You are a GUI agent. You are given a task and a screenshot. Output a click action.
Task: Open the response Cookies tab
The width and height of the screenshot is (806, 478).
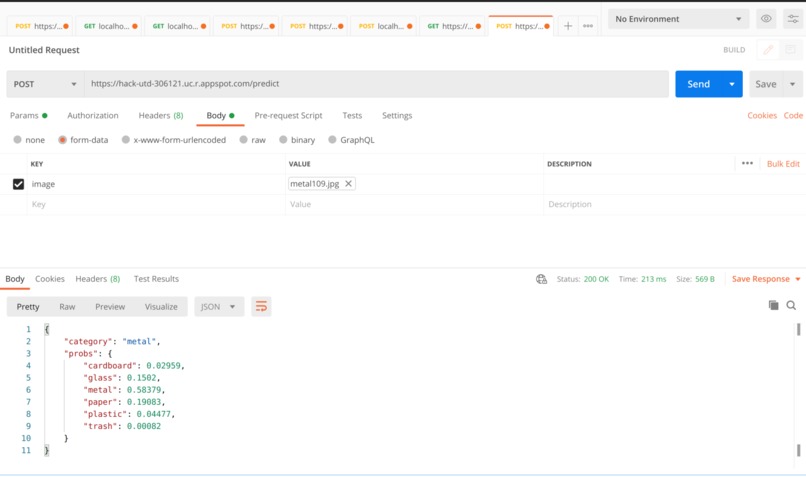click(50, 279)
